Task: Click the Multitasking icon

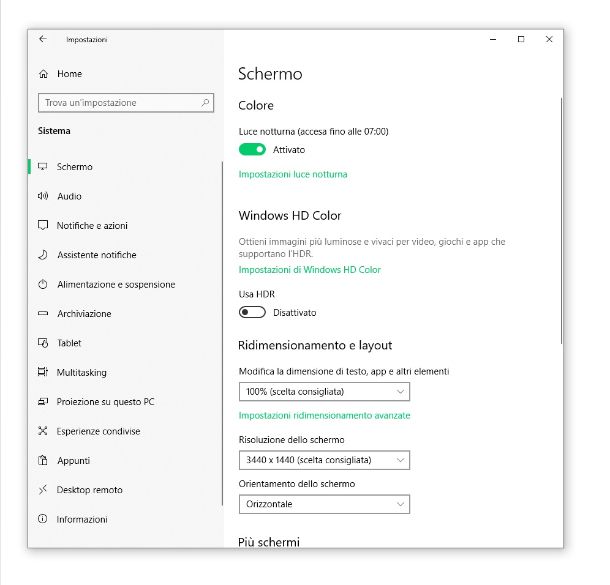Action: [x=43, y=372]
